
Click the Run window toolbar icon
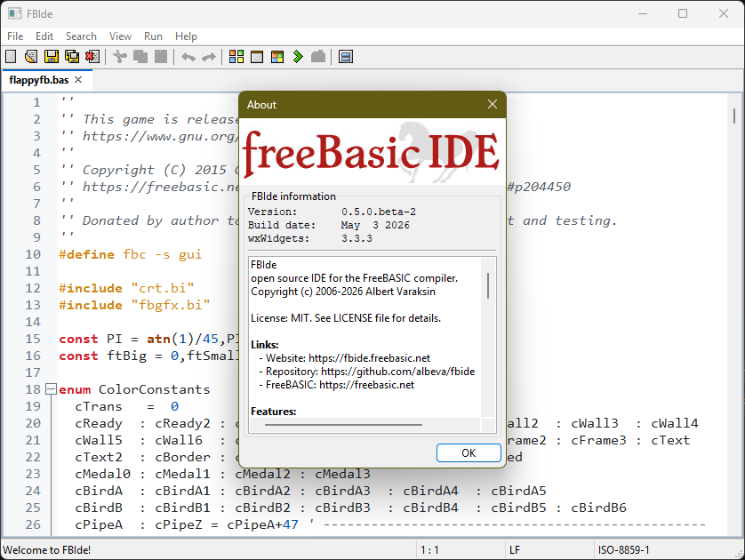point(257,57)
